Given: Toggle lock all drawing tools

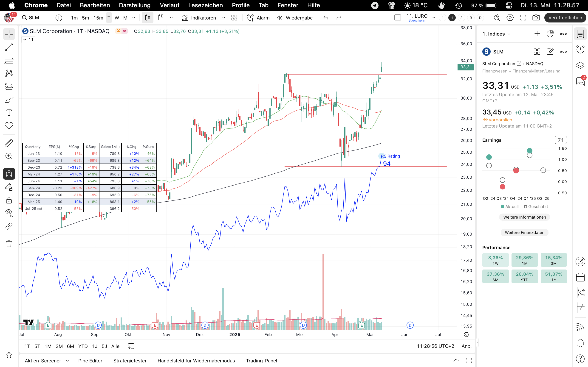Looking at the screenshot, I should point(9,200).
